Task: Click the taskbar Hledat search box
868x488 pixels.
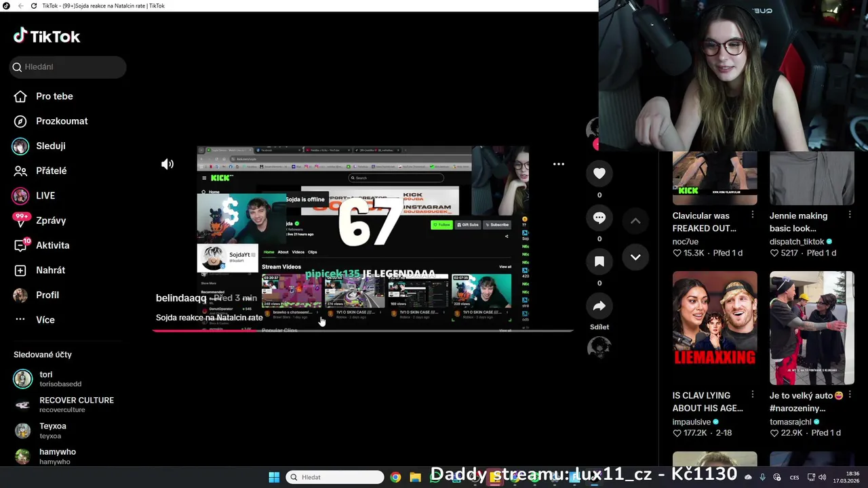Action: click(335, 477)
